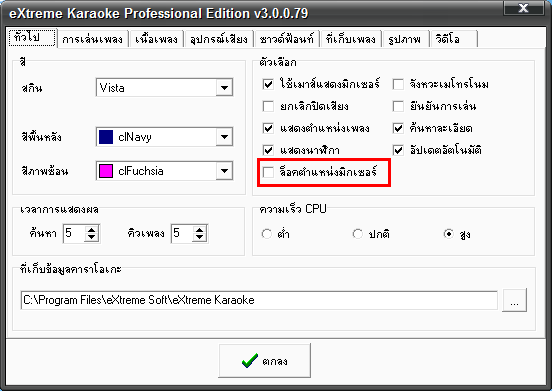Click the ค้นหา time number field
Viewport: 552px width, 391px height.
[74, 233]
